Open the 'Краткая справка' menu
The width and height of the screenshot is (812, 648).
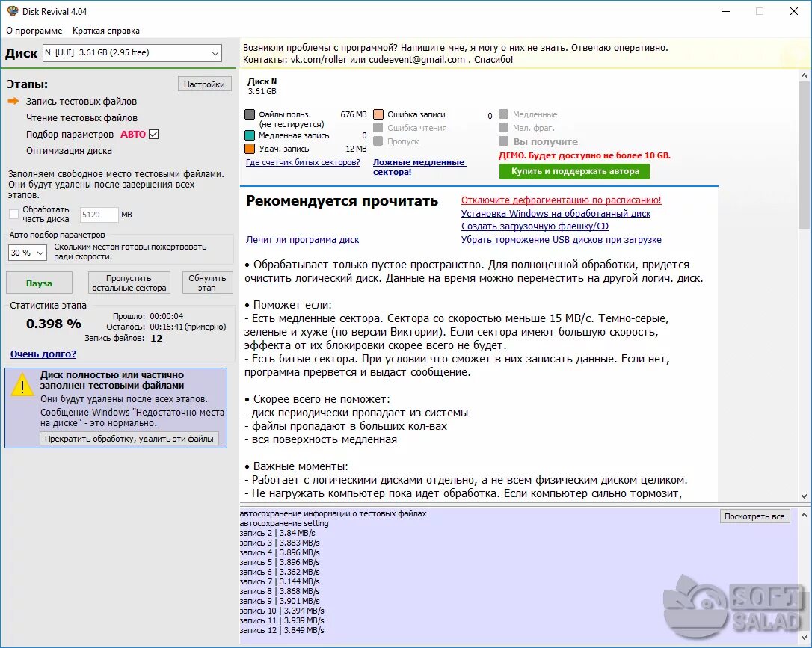tap(106, 31)
